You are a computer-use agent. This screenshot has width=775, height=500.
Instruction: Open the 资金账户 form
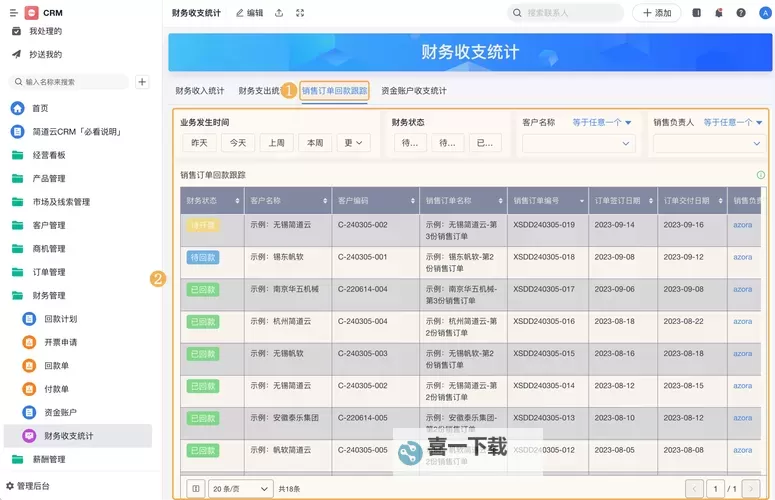[61, 413]
